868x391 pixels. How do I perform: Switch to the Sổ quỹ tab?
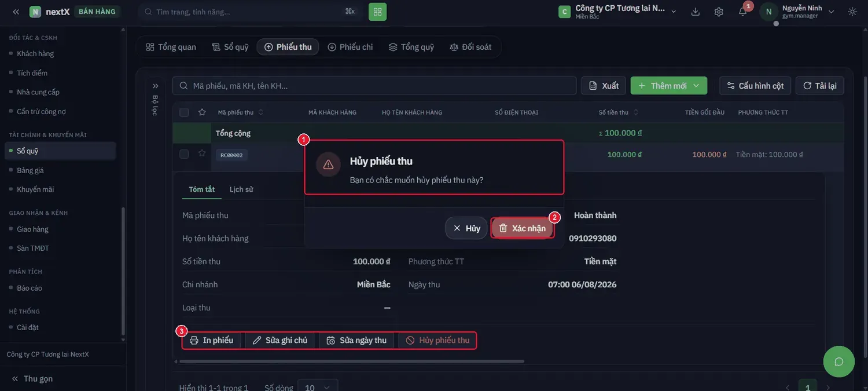pyautogui.click(x=230, y=47)
